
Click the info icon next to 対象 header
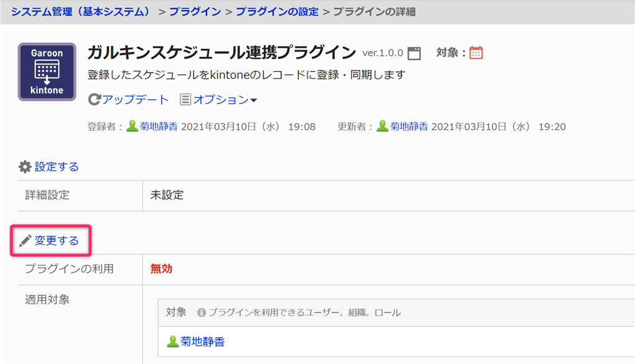[x=202, y=313]
